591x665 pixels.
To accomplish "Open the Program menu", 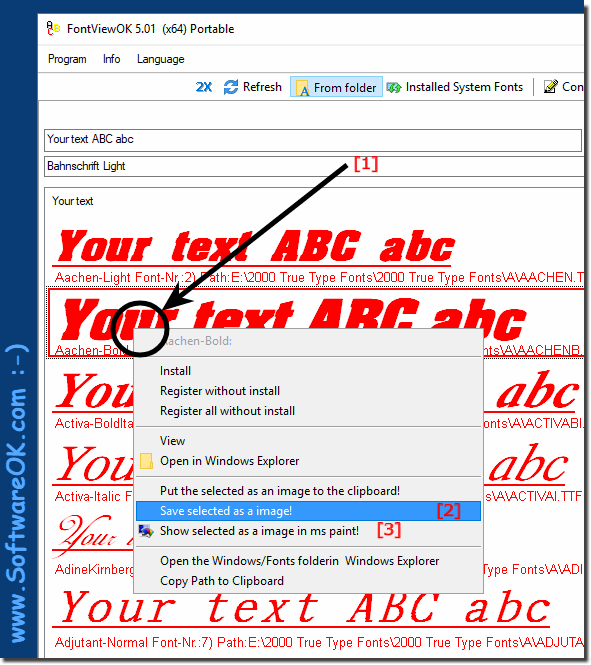I will click(67, 59).
